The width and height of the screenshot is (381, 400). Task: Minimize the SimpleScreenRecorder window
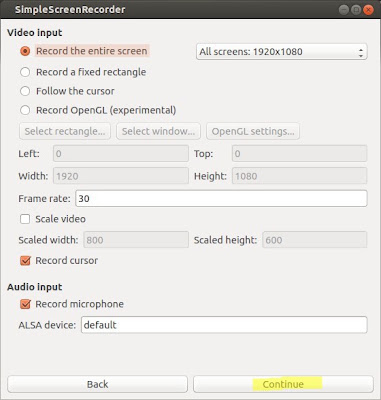pos(344,10)
